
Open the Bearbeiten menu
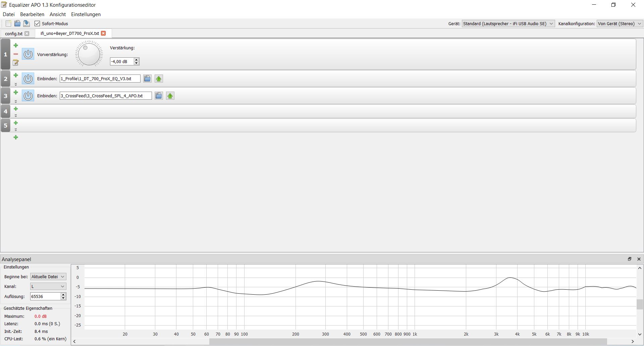pyautogui.click(x=32, y=14)
